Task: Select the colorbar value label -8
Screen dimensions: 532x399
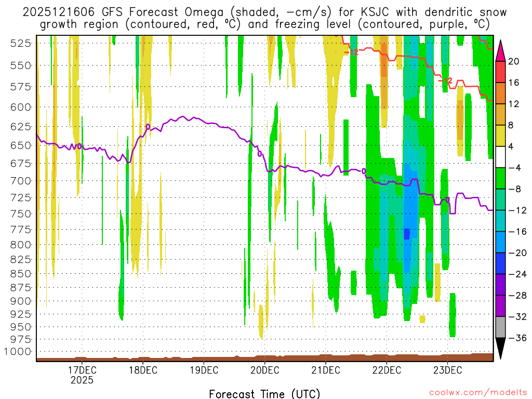Action: coord(514,189)
